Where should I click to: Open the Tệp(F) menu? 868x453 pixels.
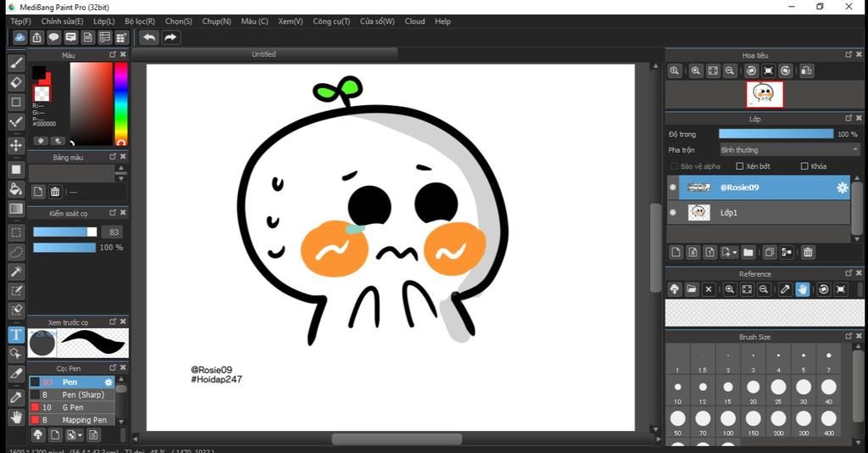coord(20,21)
